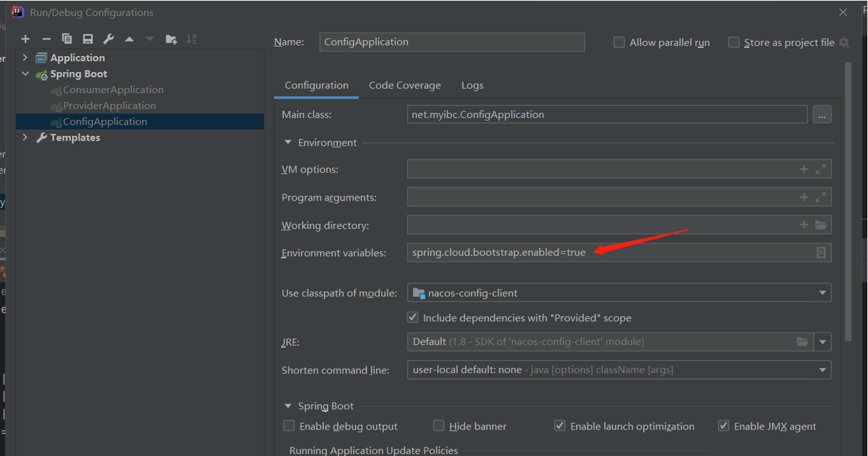Open the Store as project file gear settings
Viewport: 868px width, 456px height.
click(x=844, y=42)
